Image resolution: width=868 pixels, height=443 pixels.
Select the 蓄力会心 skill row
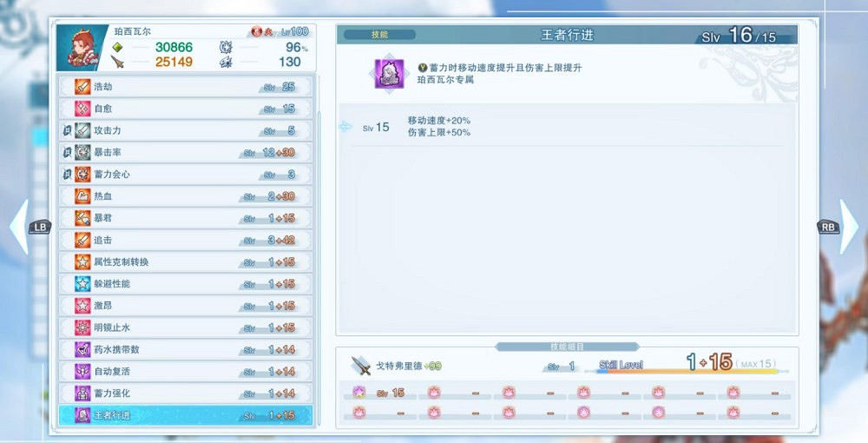click(x=186, y=175)
